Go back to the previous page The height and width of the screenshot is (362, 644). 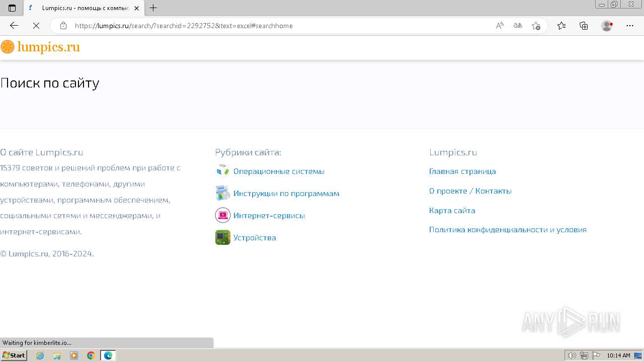(14, 26)
